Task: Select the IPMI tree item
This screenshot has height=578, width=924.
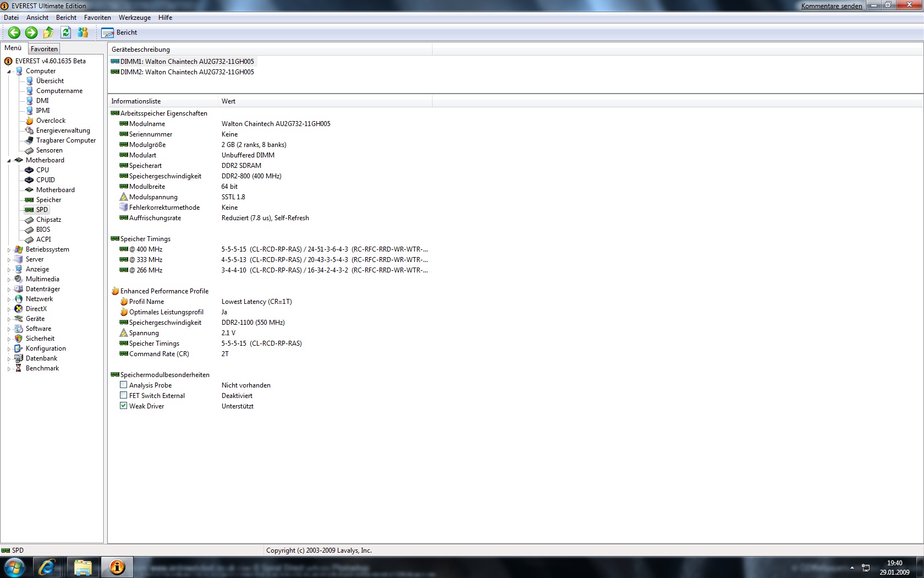Action: tap(43, 111)
